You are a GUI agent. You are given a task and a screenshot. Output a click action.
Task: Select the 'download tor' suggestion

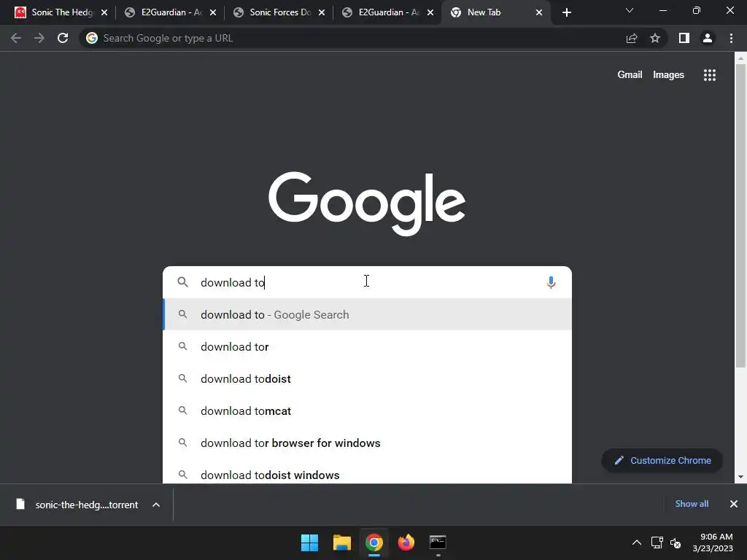(367, 346)
